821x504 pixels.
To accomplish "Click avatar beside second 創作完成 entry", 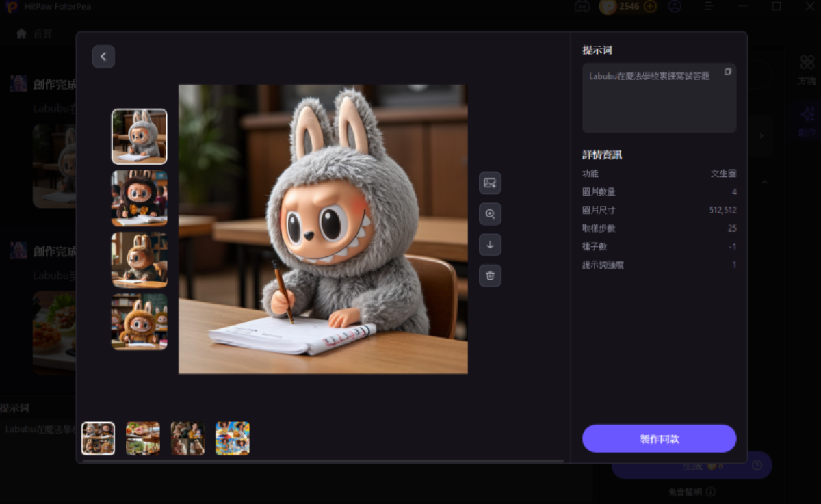I will pyautogui.click(x=18, y=250).
